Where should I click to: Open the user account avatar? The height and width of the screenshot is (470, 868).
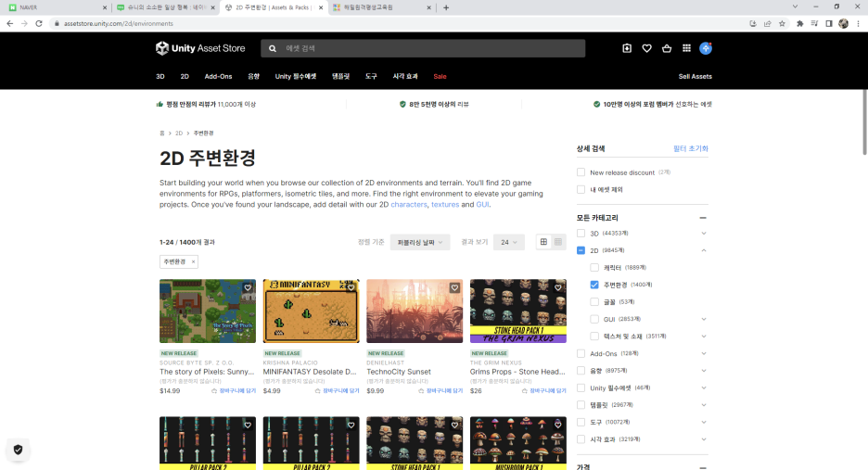[x=705, y=48]
